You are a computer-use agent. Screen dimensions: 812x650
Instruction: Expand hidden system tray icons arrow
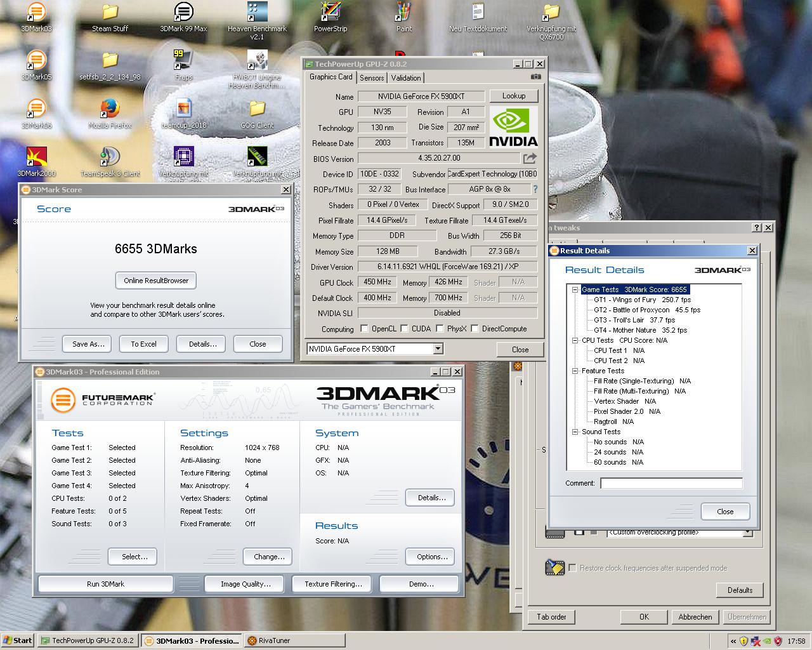733,641
